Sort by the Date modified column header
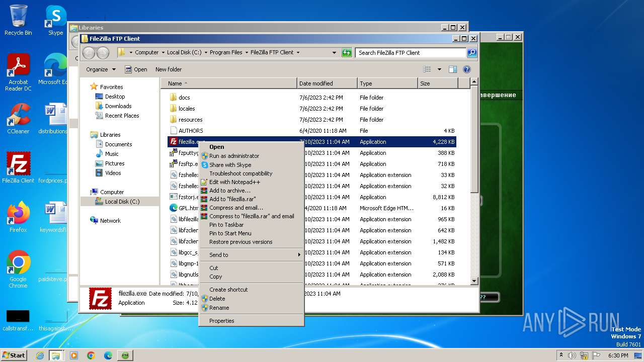Screen dimensions: 644x362 pos(327,83)
